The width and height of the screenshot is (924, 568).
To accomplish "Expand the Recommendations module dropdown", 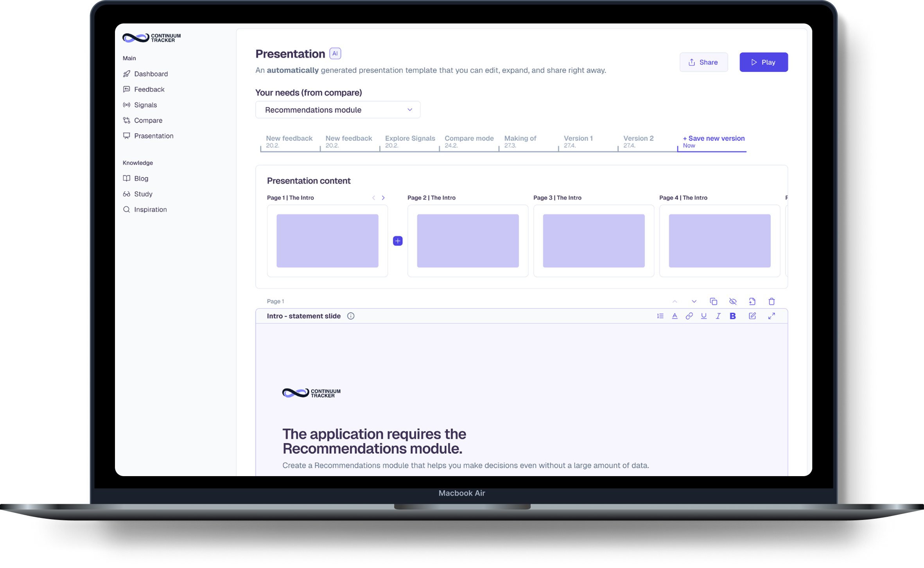I will (338, 110).
